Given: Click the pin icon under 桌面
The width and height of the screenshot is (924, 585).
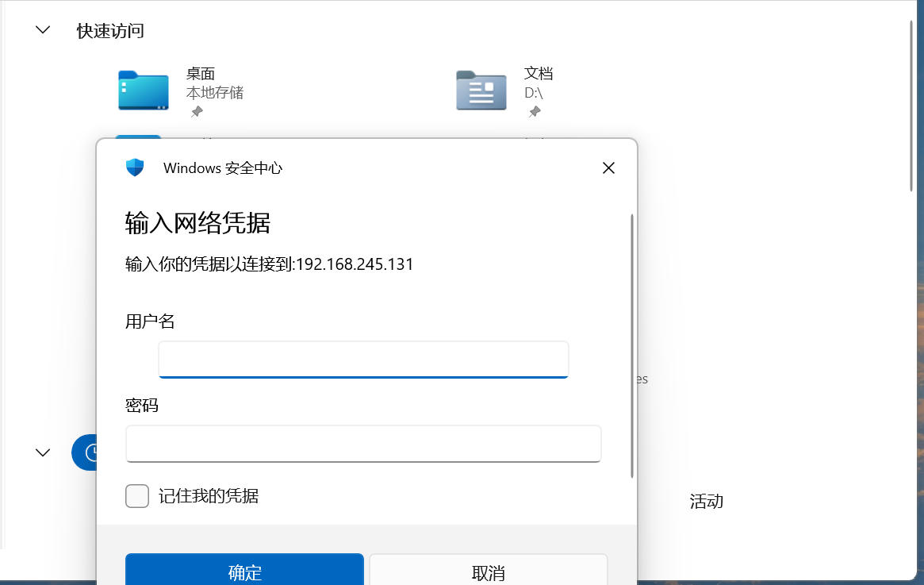Looking at the screenshot, I should tap(197, 112).
